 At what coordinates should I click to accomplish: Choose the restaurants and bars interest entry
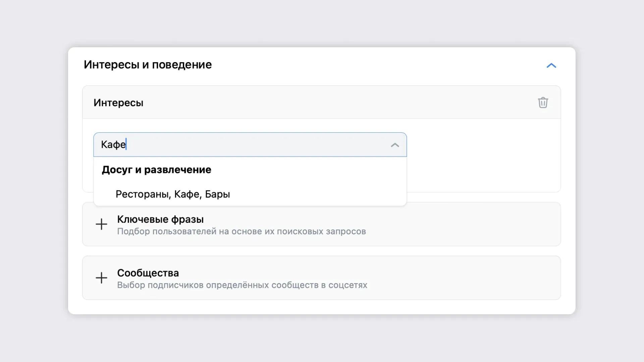173,194
